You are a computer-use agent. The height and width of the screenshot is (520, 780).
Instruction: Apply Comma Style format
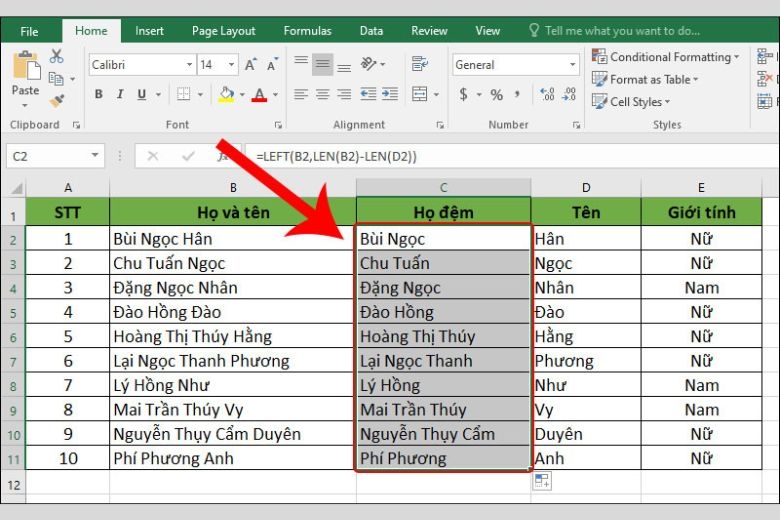517,94
